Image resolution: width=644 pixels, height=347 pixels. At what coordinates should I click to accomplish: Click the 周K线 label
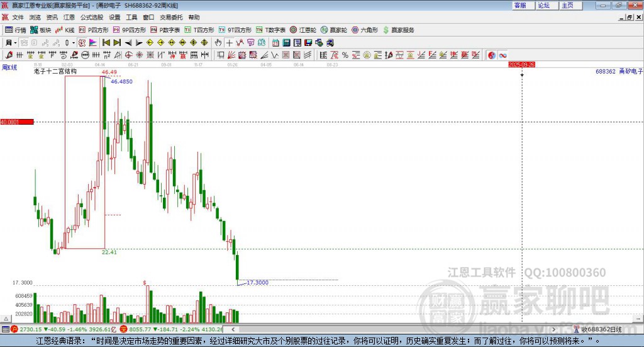(9, 67)
